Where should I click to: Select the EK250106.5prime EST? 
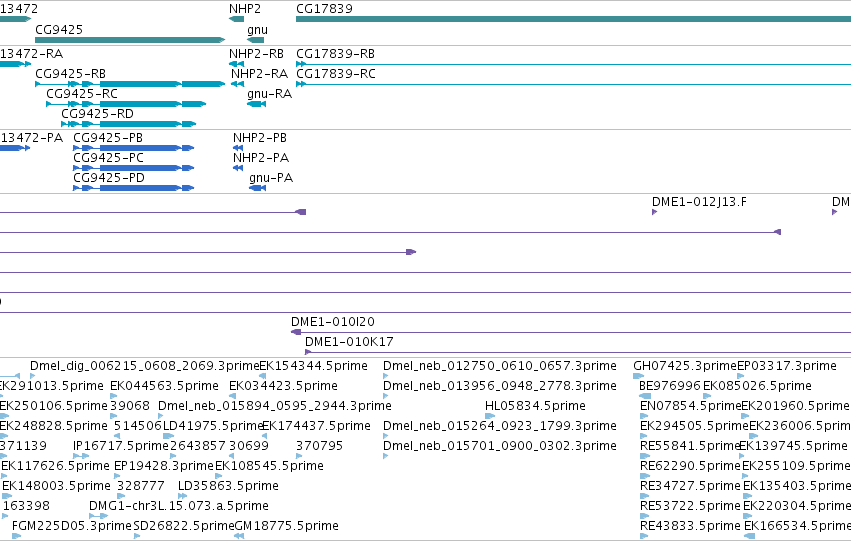pyautogui.click(x=54, y=406)
